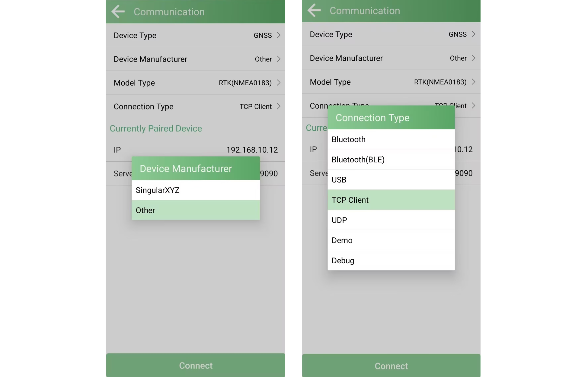Go back using left screen's back arrow
This screenshot has width=588, height=377.
(118, 12)
